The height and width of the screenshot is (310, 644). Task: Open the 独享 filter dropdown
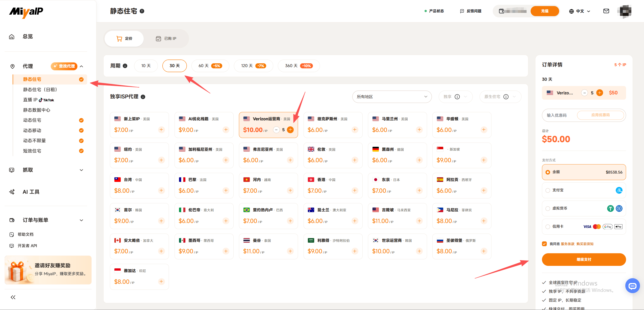click(455, 97)
